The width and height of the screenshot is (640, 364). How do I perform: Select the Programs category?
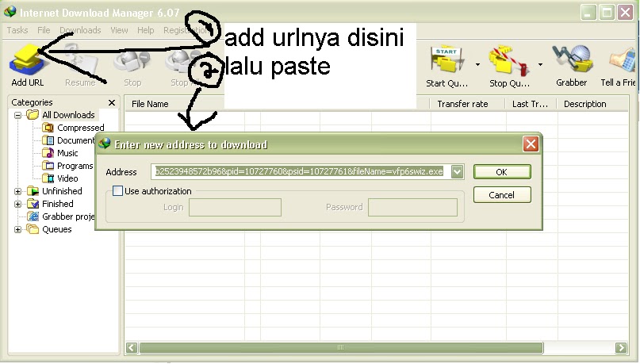(x=67, y=166)
